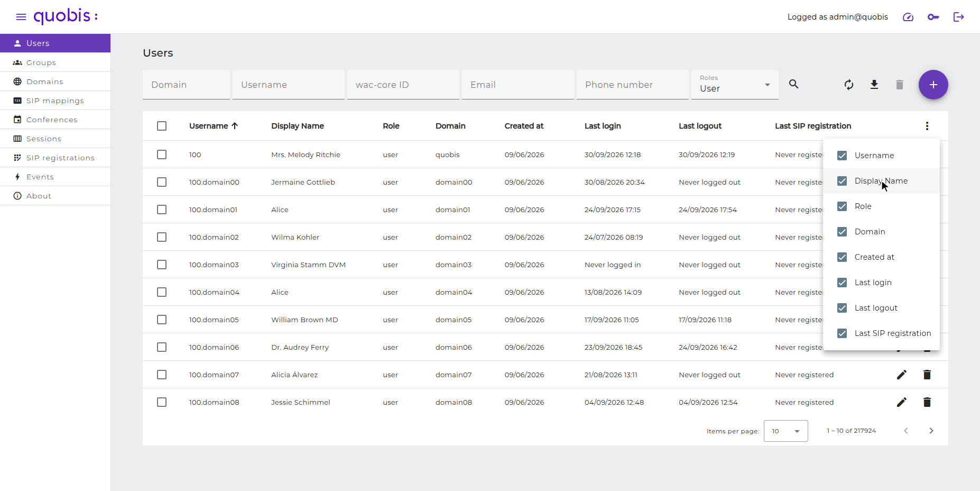Focus the Email filter field
The height and width of the screenshot is (491, 980).
518,85
